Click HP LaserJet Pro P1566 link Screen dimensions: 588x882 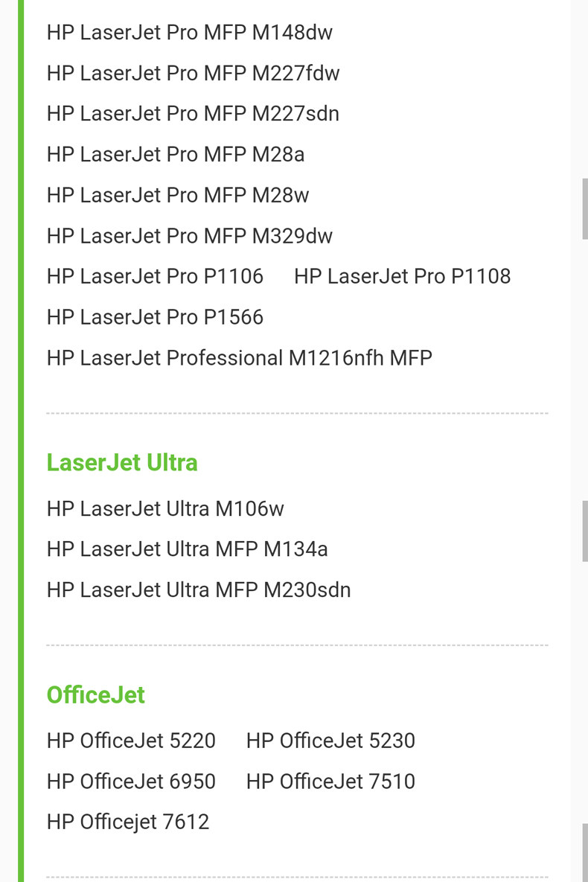coord(155,317)
